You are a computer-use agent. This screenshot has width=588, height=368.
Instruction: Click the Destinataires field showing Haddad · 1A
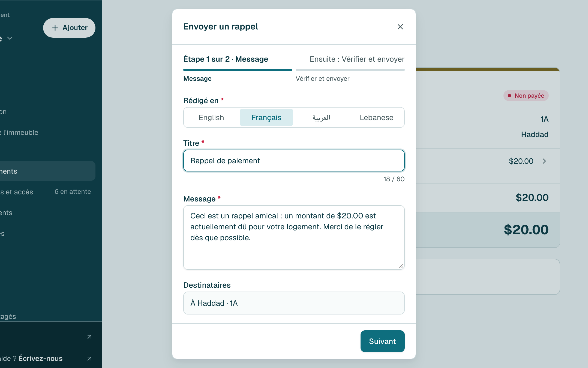click(x=294, y=303)
